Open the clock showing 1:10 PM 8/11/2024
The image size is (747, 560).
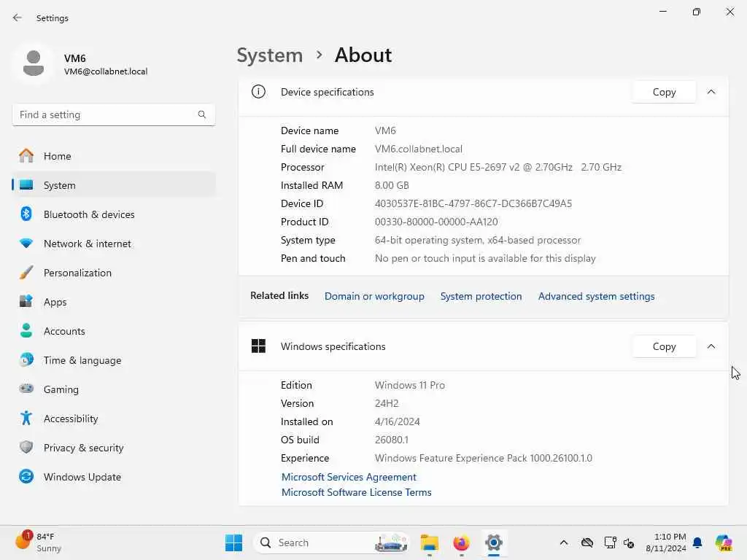coord(665,542)
